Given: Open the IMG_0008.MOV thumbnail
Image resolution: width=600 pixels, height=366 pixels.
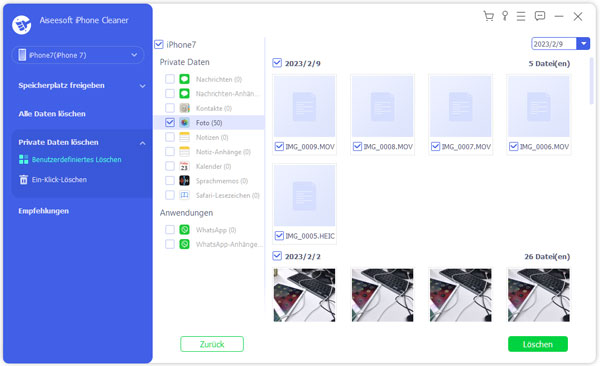Looking at the screenshot, I should point(383,106).
